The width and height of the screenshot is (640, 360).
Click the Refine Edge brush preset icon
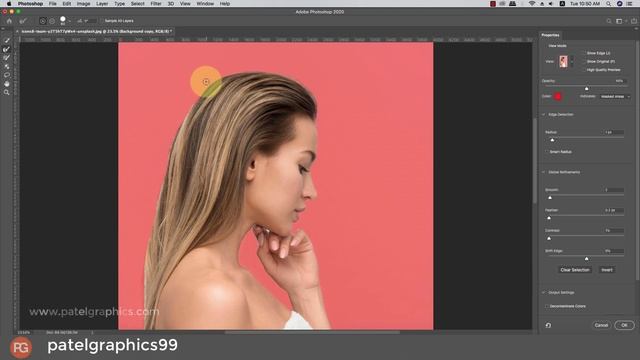23,21
